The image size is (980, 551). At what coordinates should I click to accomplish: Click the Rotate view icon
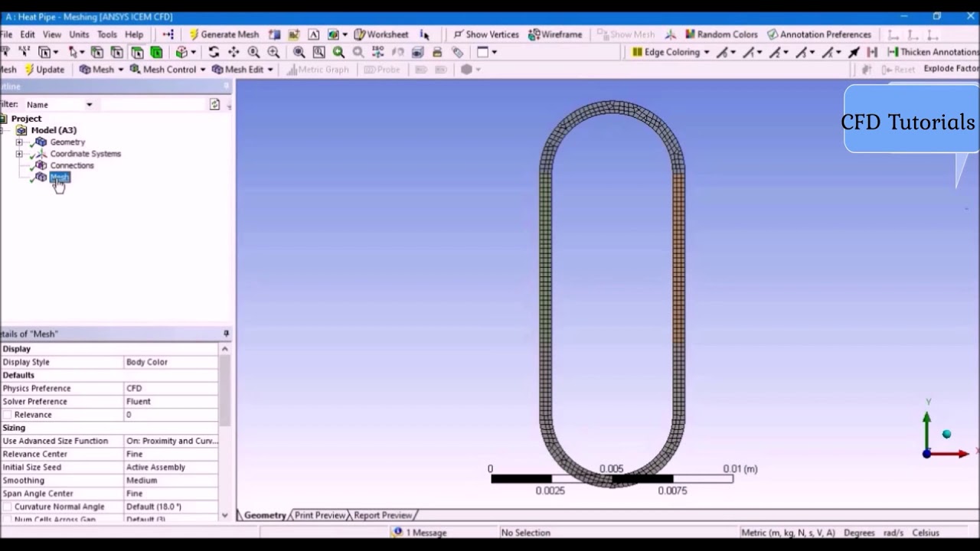point(214,52)
